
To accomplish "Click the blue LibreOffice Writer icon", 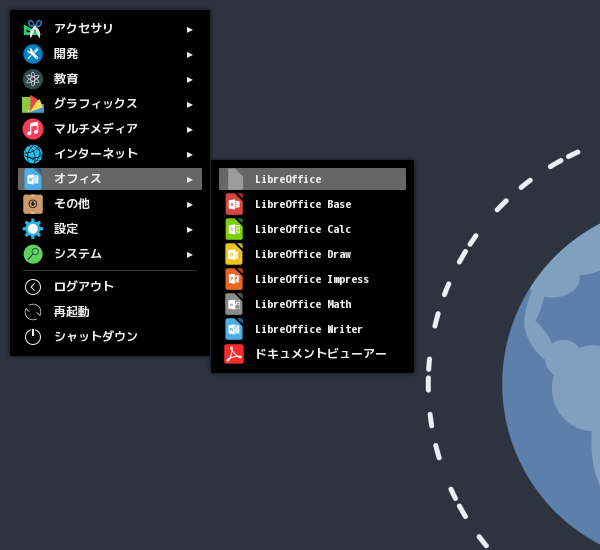I will tap(234, 329).
